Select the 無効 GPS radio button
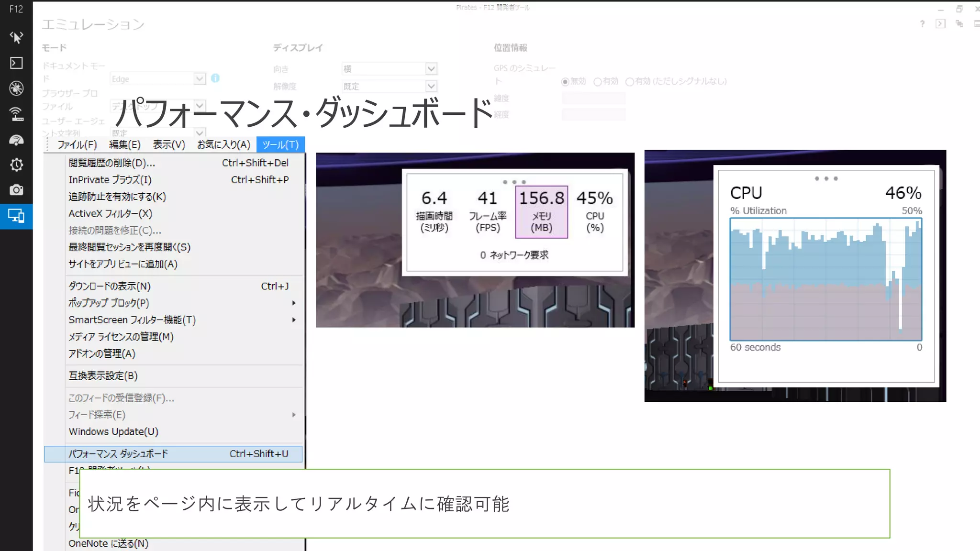 pos(565,82)
